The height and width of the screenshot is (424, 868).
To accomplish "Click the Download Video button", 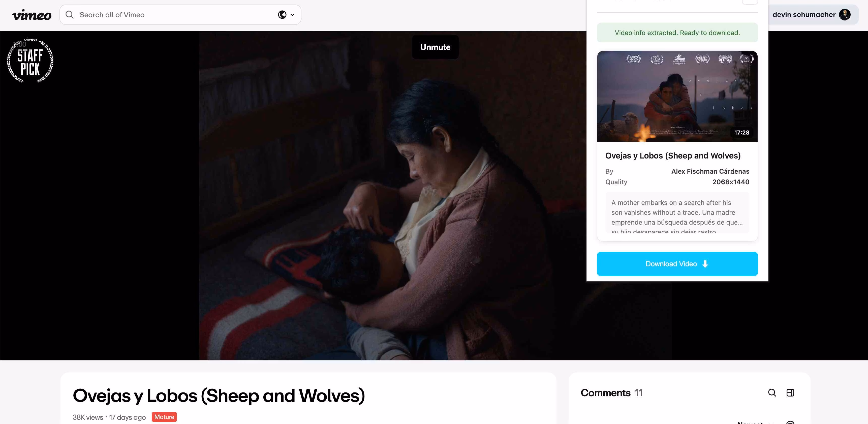I will pyautogui.click(x=677, y=264).
